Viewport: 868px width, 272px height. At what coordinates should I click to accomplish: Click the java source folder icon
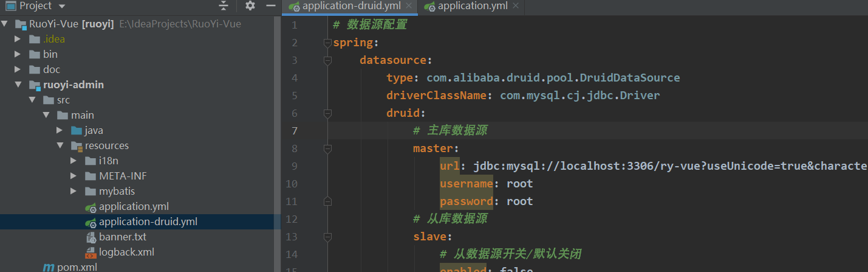pos(77,130)
